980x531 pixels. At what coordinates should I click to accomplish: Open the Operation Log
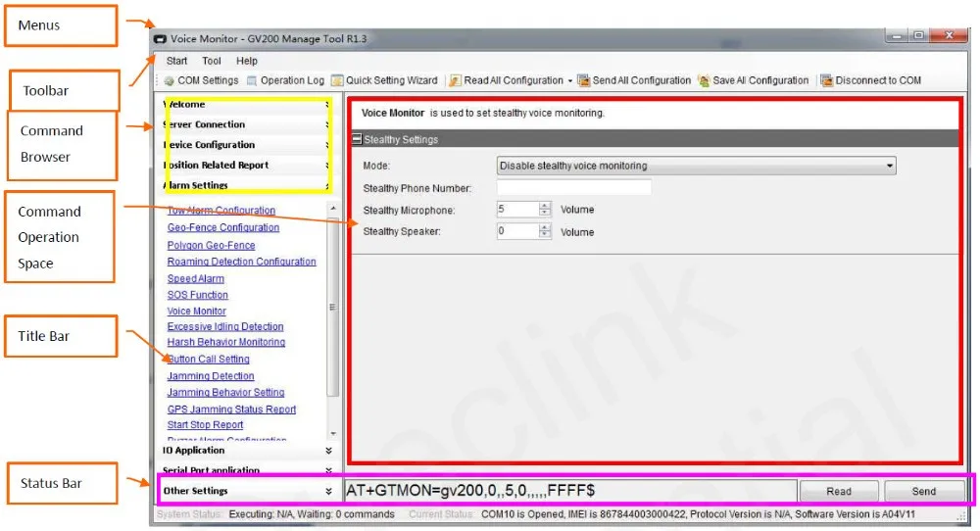coord(285,80)
